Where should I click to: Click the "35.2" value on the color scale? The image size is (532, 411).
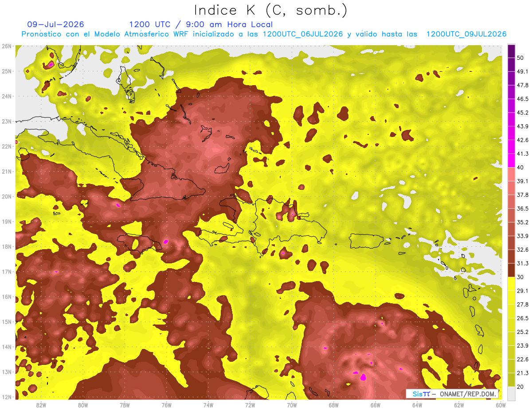click(x=523, y=222)
